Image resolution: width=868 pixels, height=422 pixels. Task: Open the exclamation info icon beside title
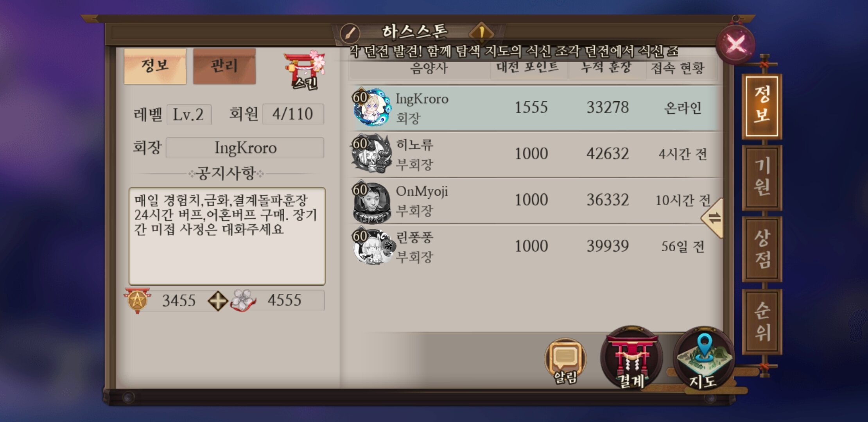click(482, 33)
